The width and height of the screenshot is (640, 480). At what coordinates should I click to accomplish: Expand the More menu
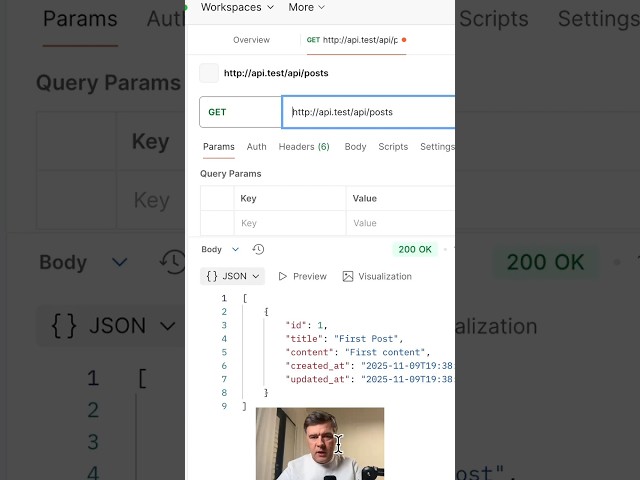point(306,7)
